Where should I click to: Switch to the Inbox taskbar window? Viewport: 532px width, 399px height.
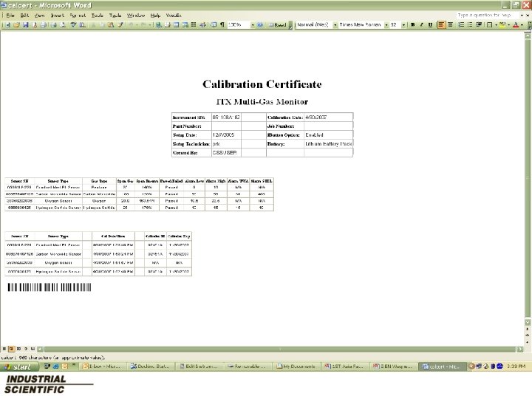click(x=103, y=366)
